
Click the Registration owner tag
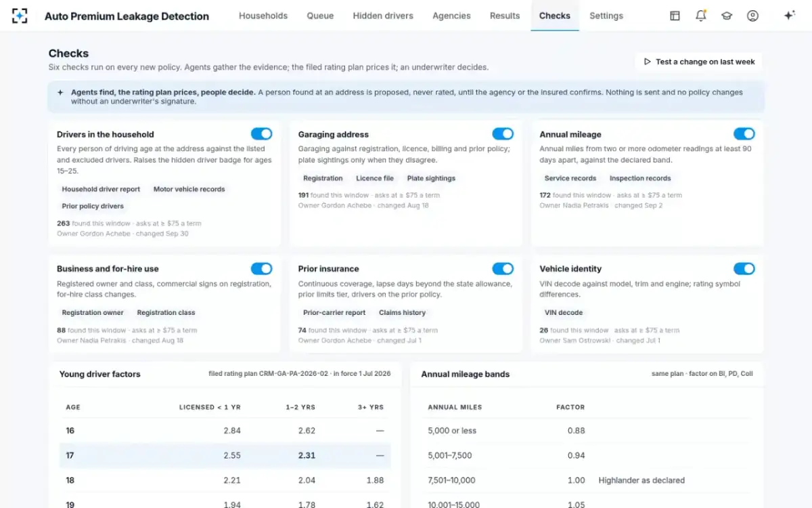pos(93,313)
